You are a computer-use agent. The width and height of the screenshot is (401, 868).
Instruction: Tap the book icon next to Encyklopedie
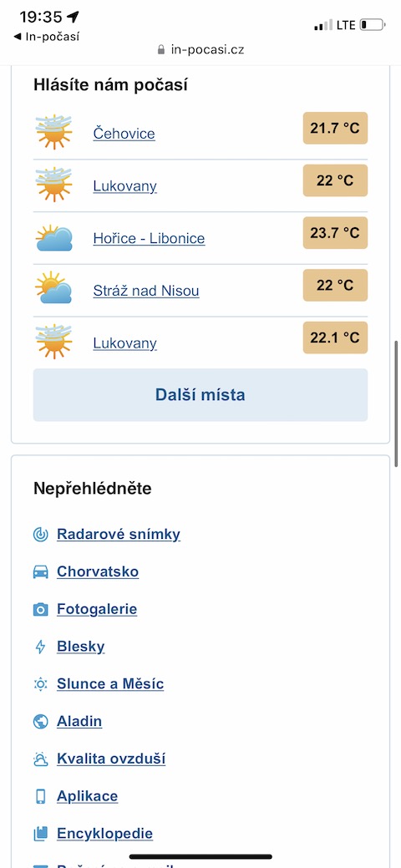(x=40, y=834)
